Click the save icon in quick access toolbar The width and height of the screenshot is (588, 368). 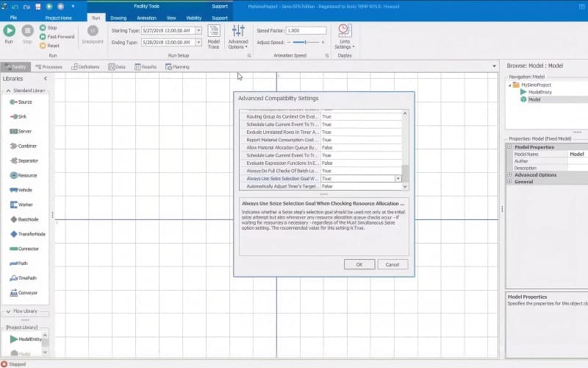[38, 7]
